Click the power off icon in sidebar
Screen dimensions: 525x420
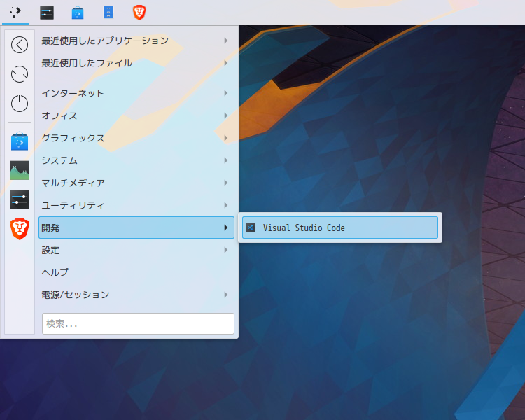[x=20, y=103]
